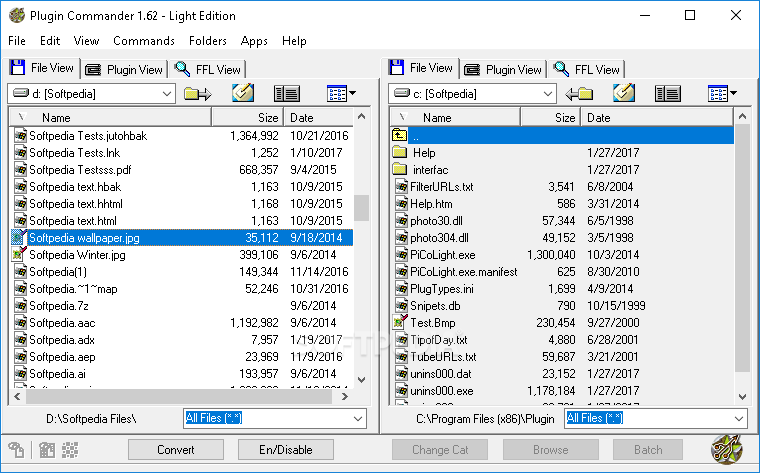Image resolution: width=760 pixels, height=473 pixels.
Task: Click the file icon of Softpedia Tests.lnk
Action: [20, 153]
